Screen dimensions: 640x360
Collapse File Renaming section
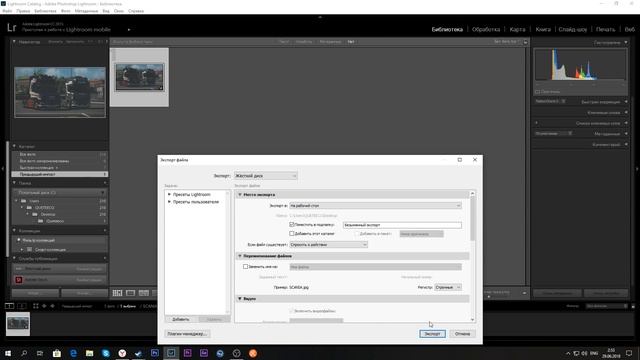(240, 256)
